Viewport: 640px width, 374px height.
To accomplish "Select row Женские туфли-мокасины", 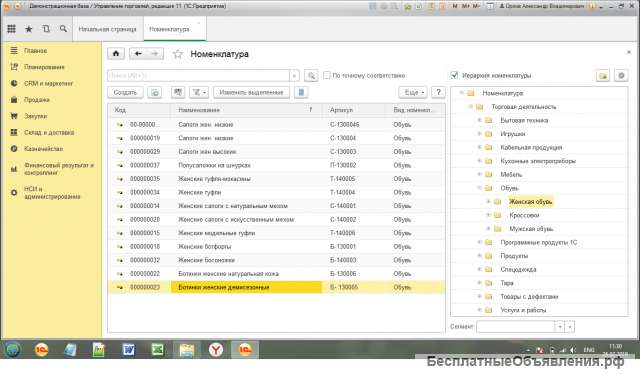I will click(x=276, y=179).
